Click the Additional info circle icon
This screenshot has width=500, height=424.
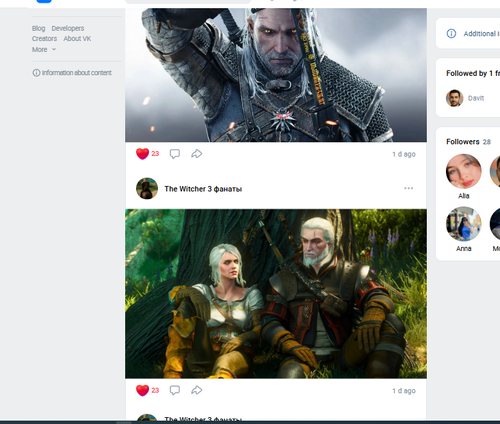click(451, 33)
